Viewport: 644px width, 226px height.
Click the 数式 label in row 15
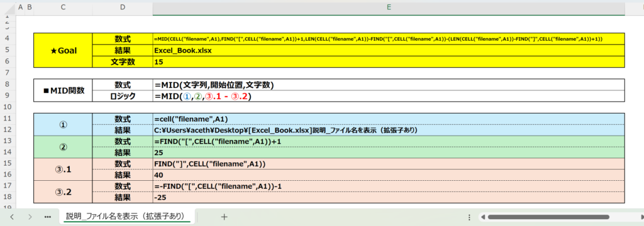123,164
